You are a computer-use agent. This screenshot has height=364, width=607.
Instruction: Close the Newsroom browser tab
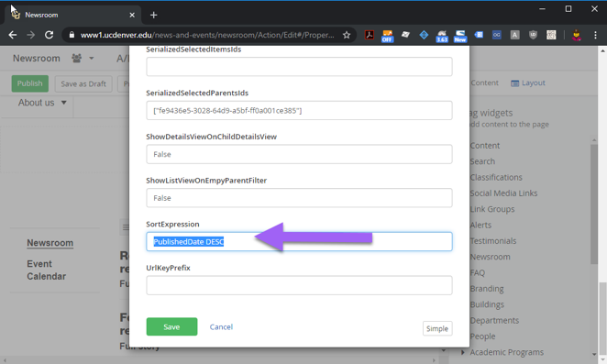click(x=132, y=15)
